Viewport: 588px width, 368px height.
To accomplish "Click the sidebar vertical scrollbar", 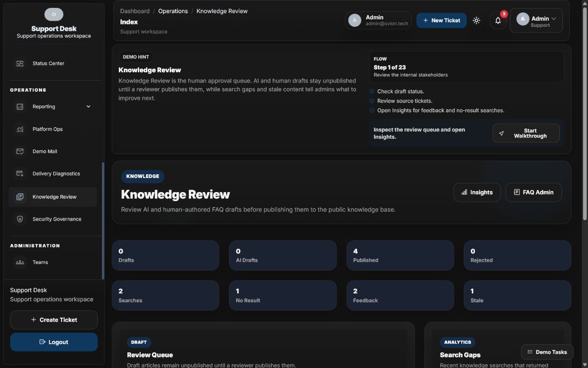I will [x=103, y=221].
